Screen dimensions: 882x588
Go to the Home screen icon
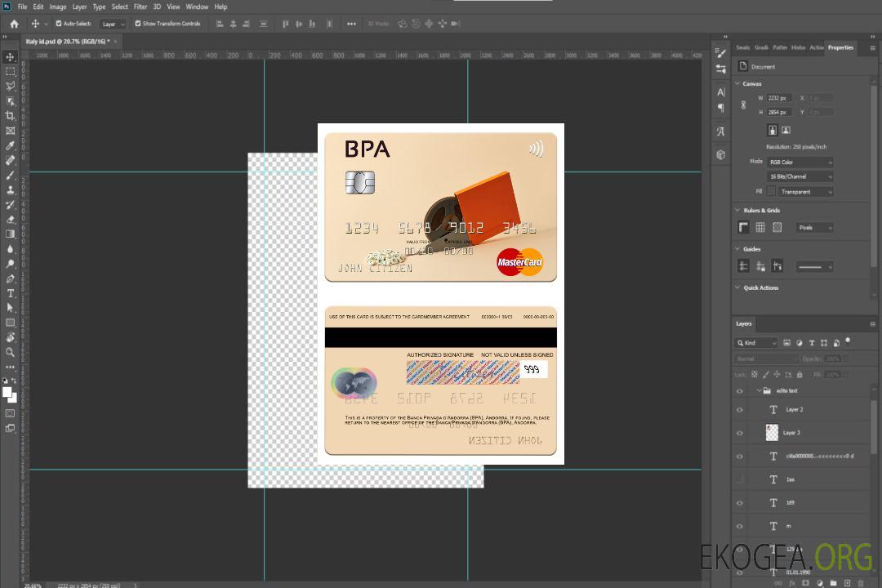coord(14,24)
